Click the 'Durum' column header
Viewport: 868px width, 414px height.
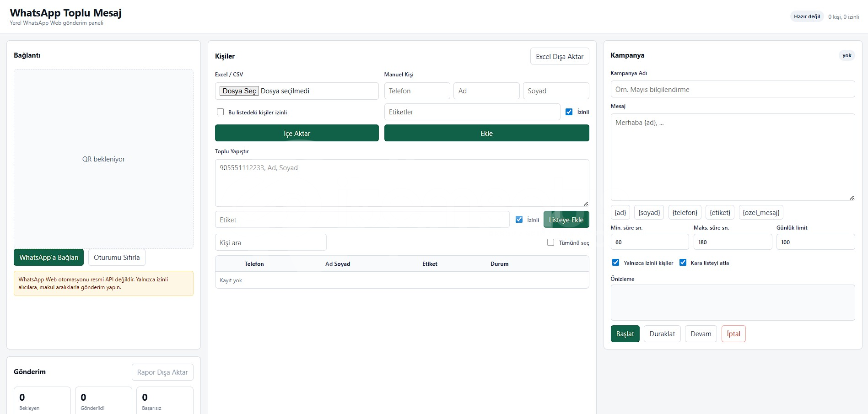click(499, 264)
